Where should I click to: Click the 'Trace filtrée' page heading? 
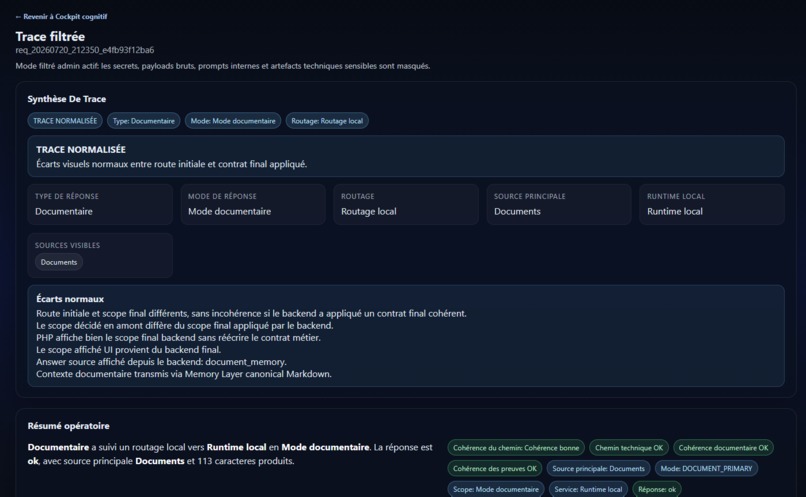click(50, 36)
